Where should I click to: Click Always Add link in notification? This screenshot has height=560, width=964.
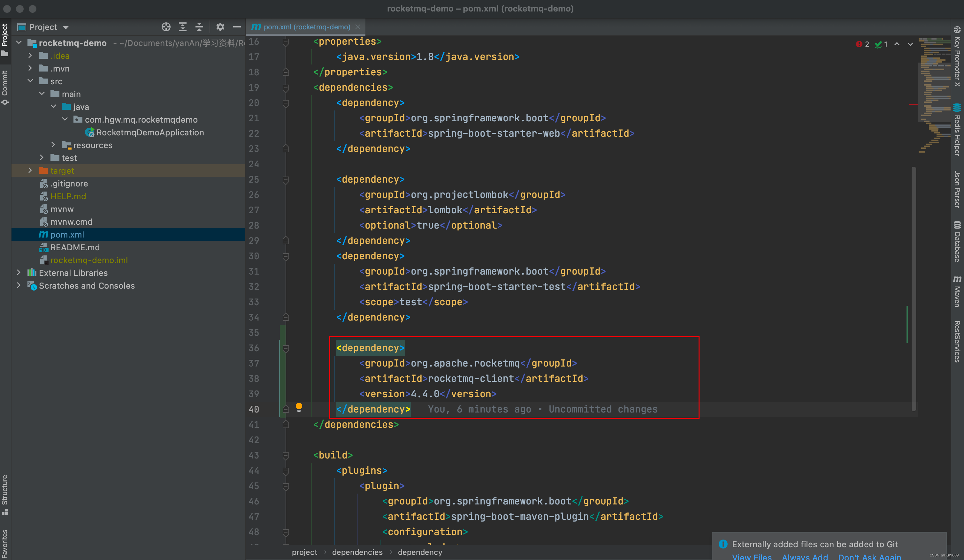[x=805, y=556]
